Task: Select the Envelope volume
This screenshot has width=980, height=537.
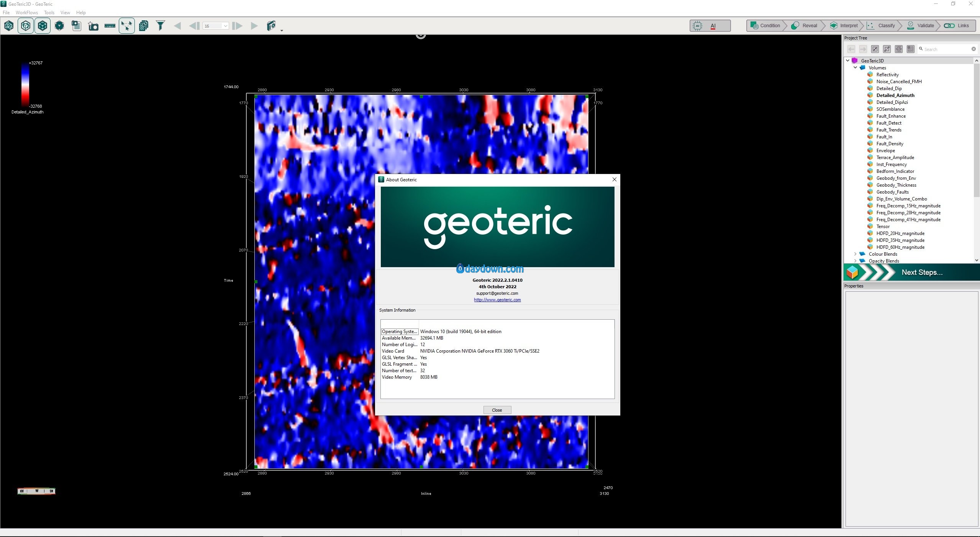Action: 886,150
